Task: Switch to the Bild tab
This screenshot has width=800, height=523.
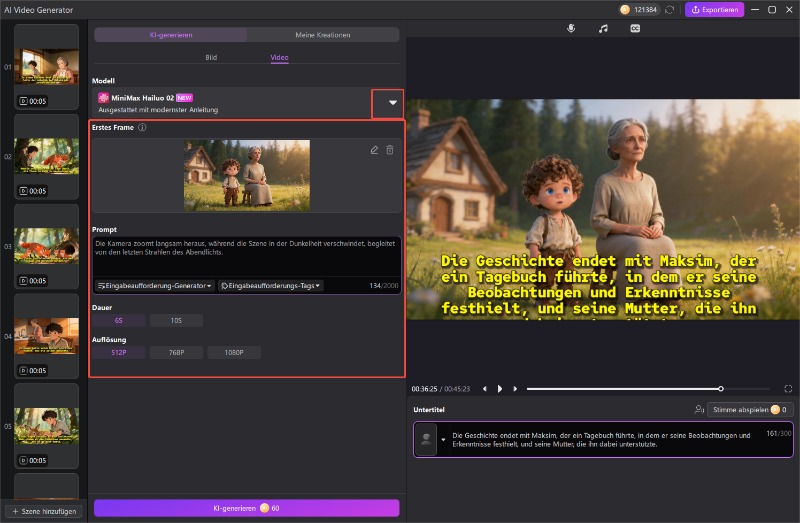Action: click(x=211, y=58)
